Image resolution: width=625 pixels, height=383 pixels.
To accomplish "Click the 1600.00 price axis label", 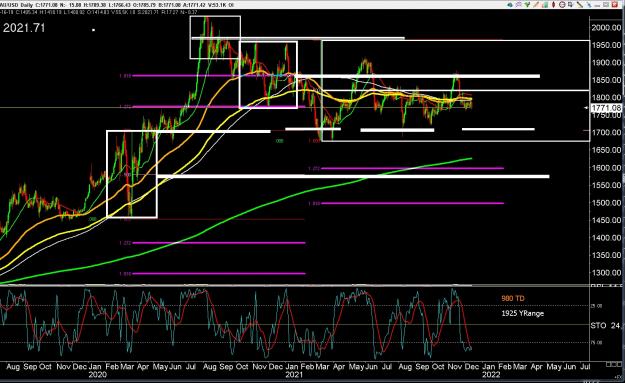I will 607,168.
